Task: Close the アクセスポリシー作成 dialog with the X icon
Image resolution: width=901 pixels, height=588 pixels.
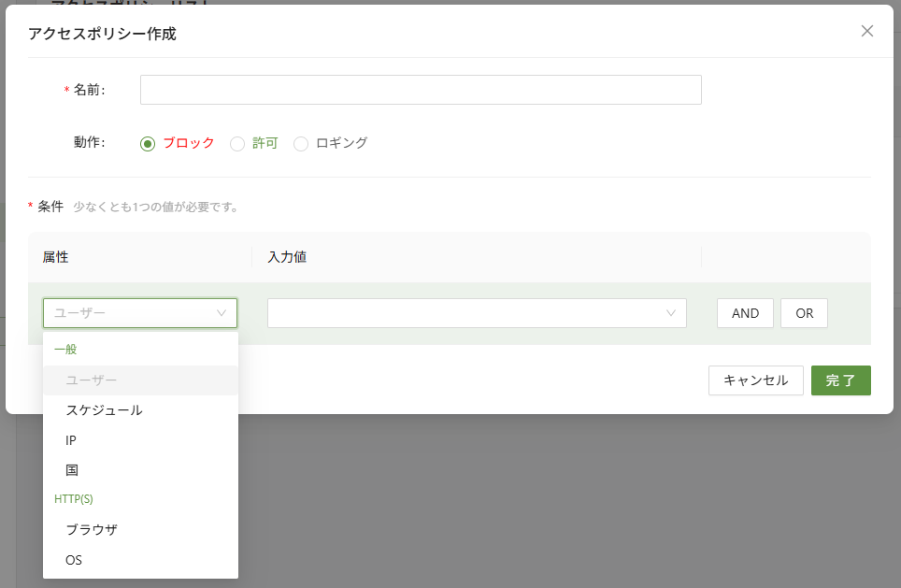Action: click(866, 31)
